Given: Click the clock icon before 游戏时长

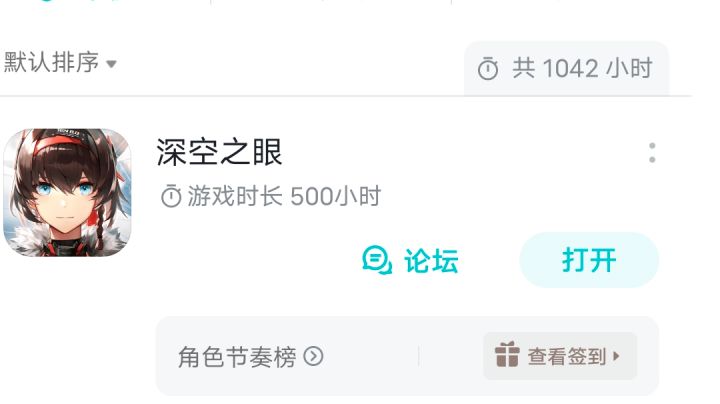Looking at the screenshot, I should point(171,196).
